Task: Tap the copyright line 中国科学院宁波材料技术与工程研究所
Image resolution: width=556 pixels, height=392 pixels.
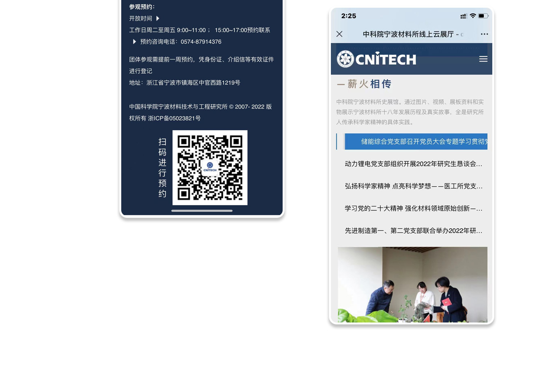Action: pos(200,112)
